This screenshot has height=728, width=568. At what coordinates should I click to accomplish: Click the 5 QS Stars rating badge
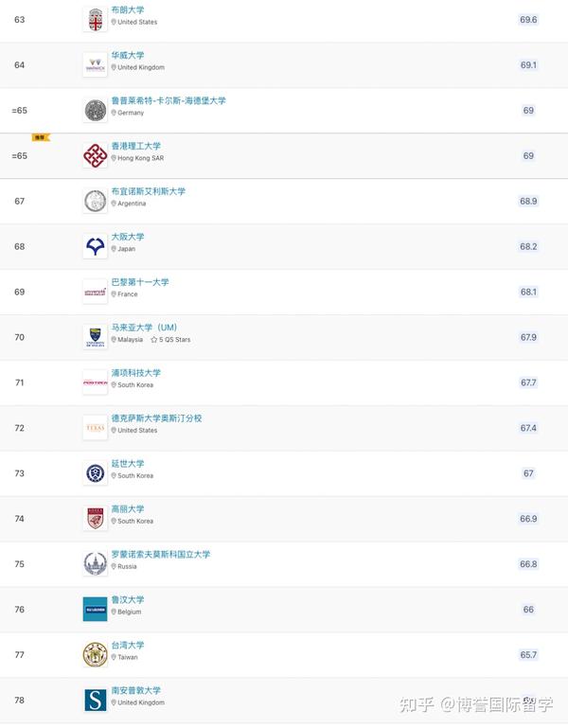tap(170, 340)
